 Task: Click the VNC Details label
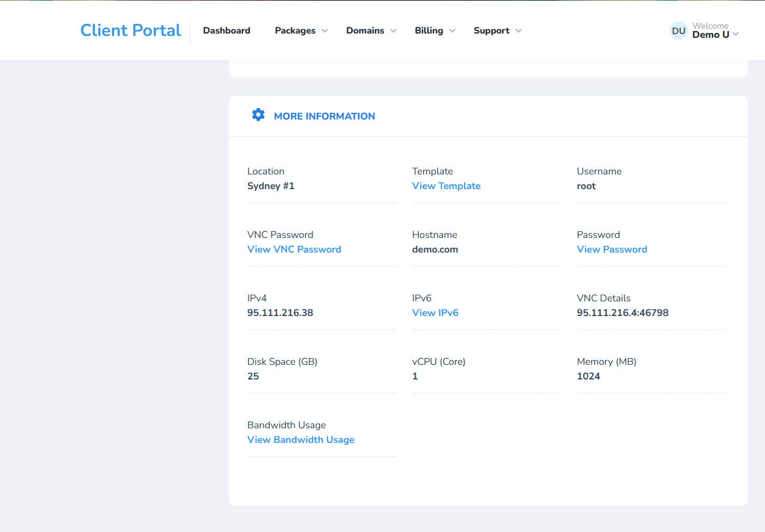pyautogui.click(x=604, y=298)
